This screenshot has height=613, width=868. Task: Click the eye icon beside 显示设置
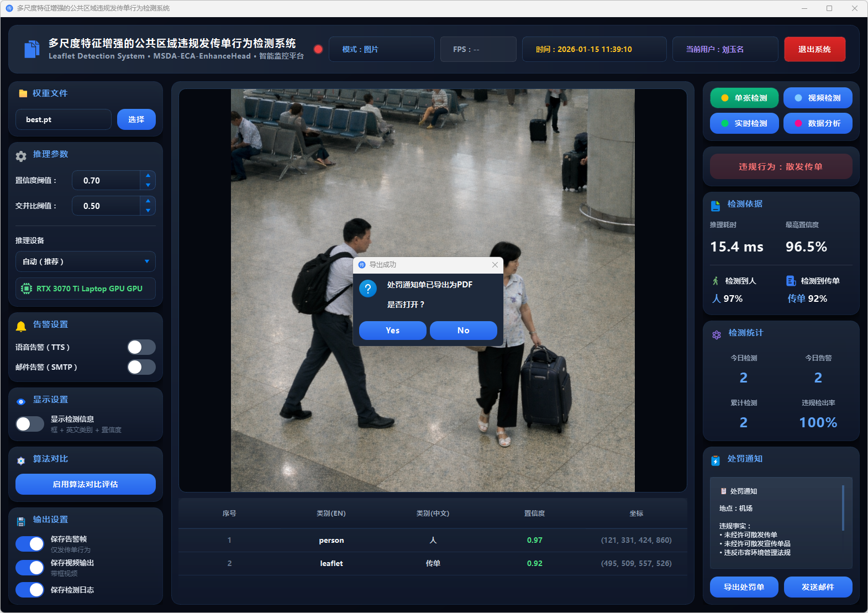pyautogui.click(x=21, y=402)
